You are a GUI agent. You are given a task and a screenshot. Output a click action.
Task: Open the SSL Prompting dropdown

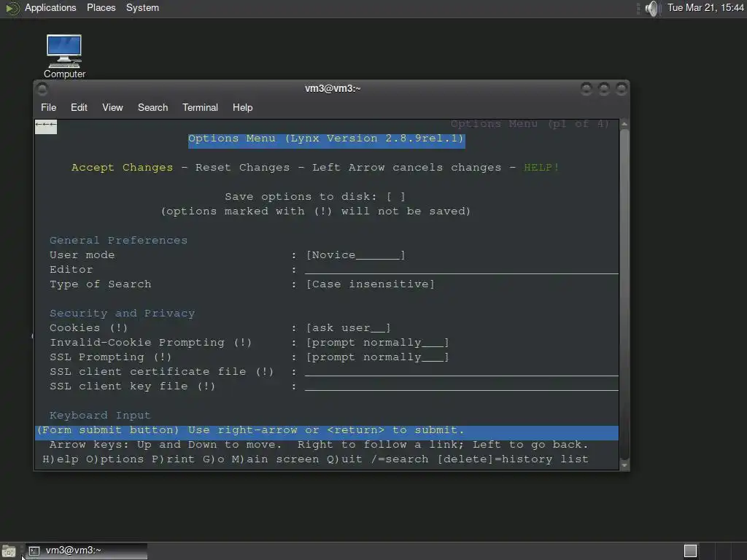click(x=377, y=357)
